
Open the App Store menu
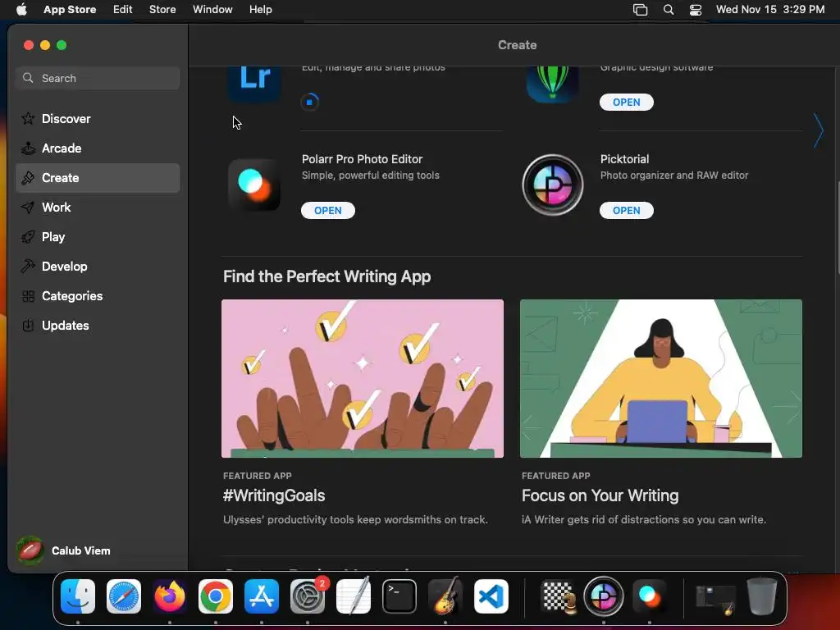[70, 10]
